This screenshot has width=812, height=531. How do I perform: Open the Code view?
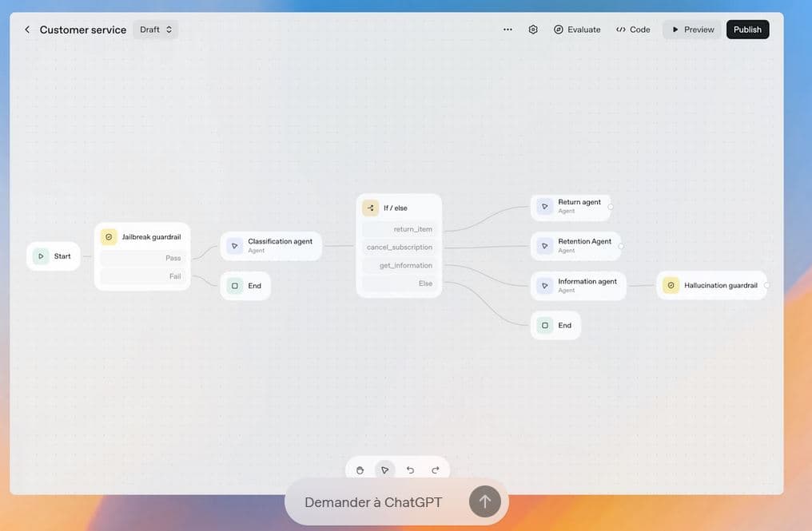point(633,30)
